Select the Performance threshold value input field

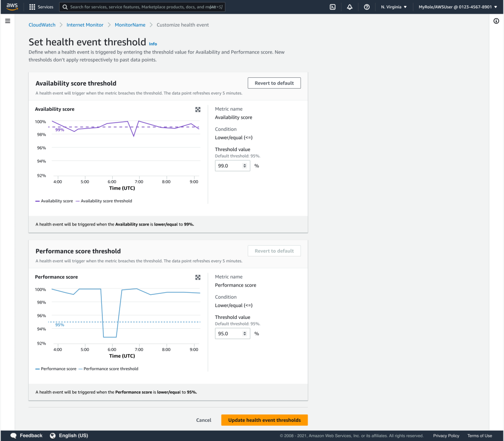click(x=229, y=333)
